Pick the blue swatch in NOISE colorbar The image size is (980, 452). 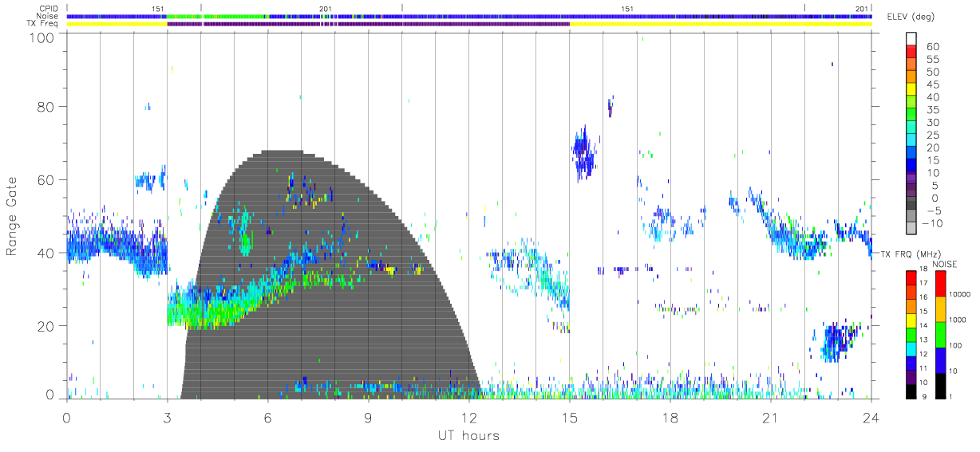pyautogui.click(x=941, y=360)
